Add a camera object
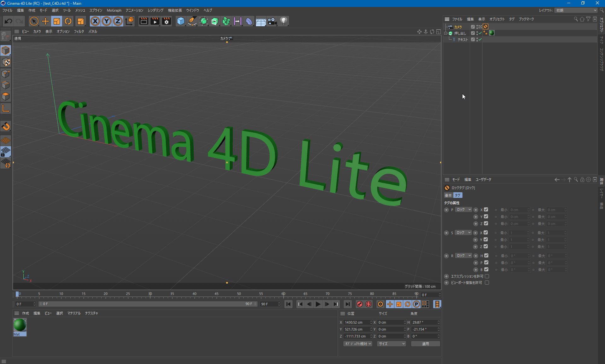The width and height of the screenshot is (605, 364). point(272,21)
